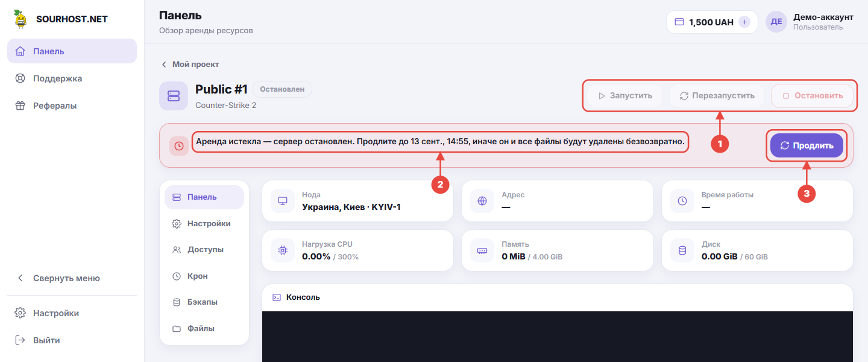
Task: Restart the server with Перезапустить
Action: coord(717,96)
